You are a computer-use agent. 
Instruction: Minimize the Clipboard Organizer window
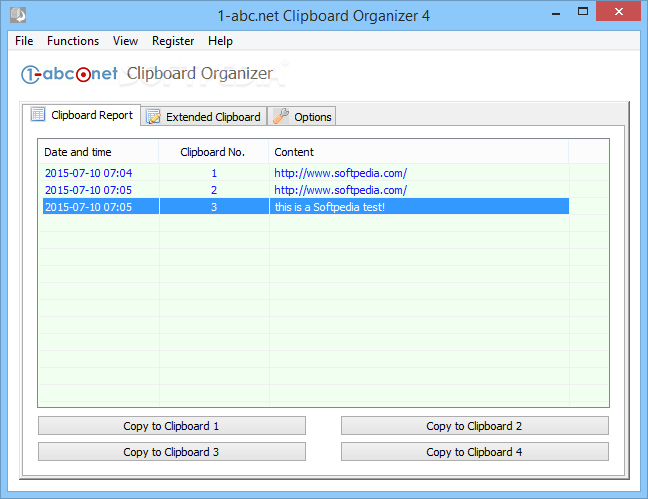556,12
